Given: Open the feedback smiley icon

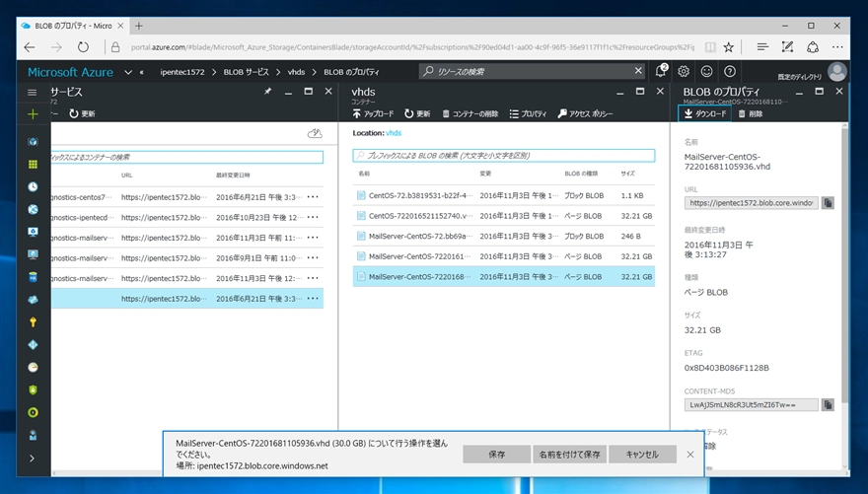Looking at the screenshot, I should 706,71.
